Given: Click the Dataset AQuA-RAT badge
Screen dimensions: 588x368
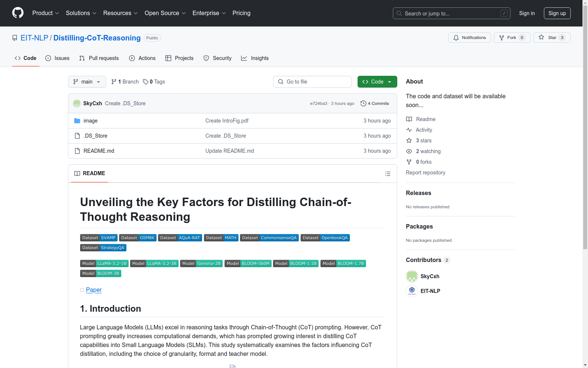Looking at the screenshot, I should tap(180, 238).
